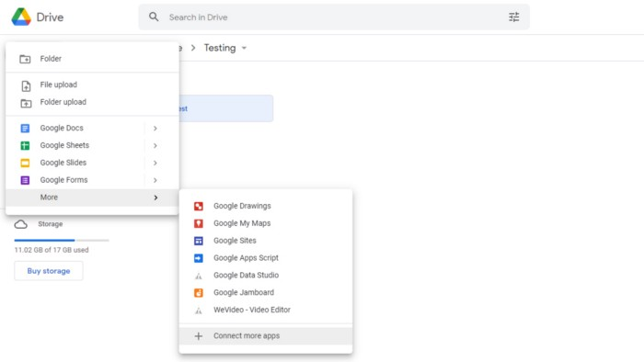Open the Testing folder dropdown arrow
644x362 pixels.
click(244, 48)
